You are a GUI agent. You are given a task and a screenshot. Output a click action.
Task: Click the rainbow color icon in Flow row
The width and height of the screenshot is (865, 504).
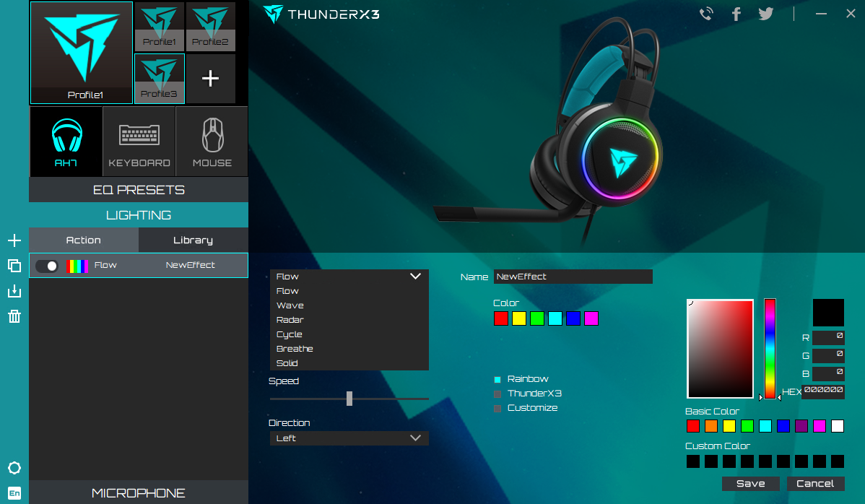pos(77,266)
